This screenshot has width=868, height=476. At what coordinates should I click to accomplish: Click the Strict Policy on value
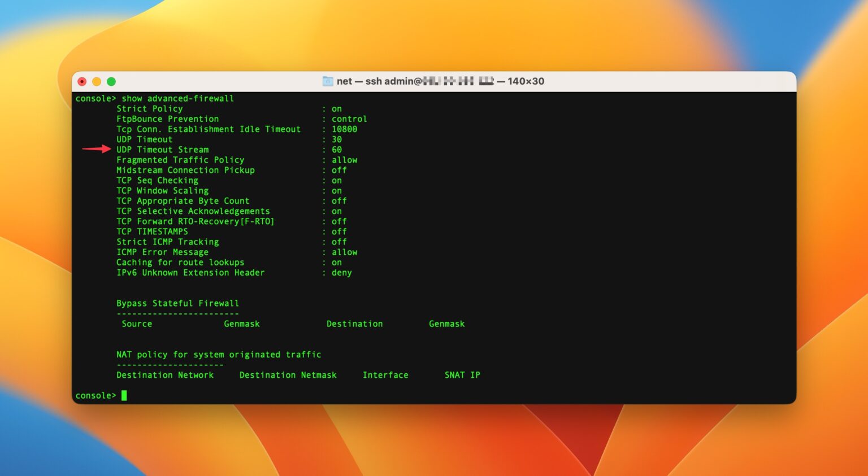[337, 108]
